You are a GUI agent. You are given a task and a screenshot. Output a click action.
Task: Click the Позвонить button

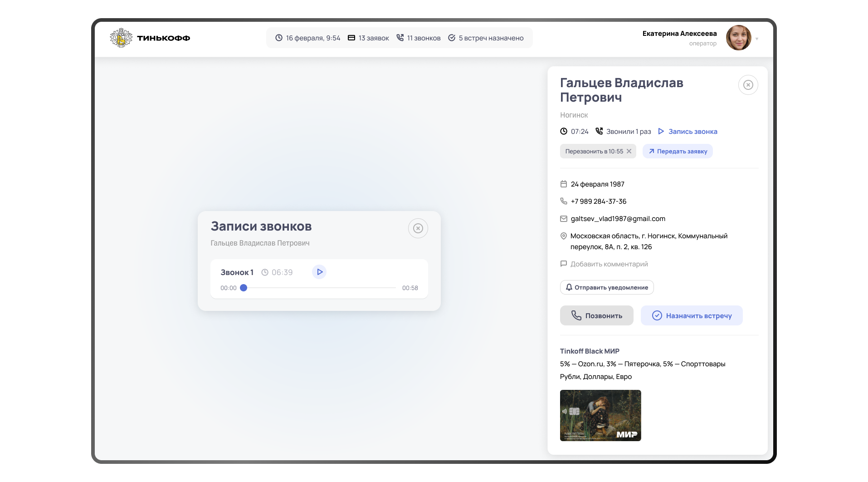pos(596,315)
